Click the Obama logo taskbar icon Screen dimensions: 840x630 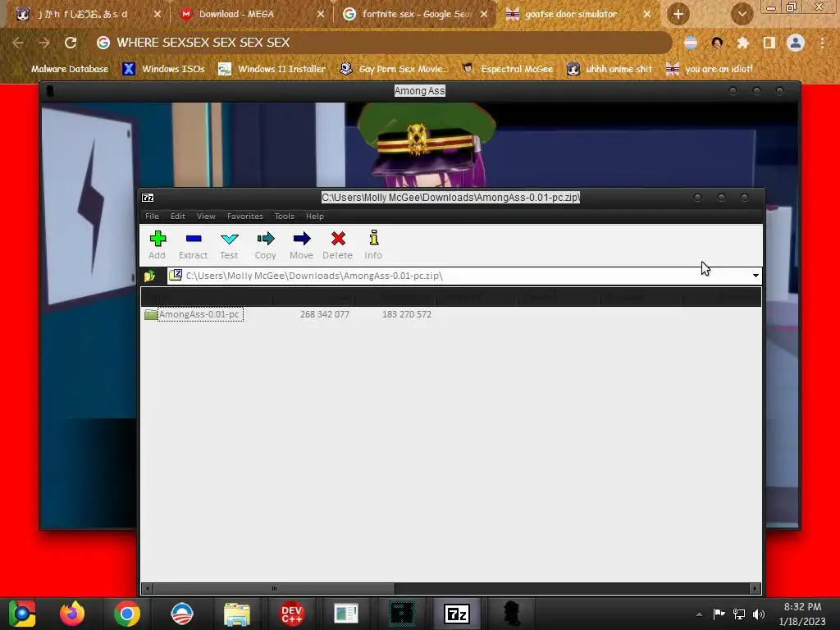[x=181, y=614]
